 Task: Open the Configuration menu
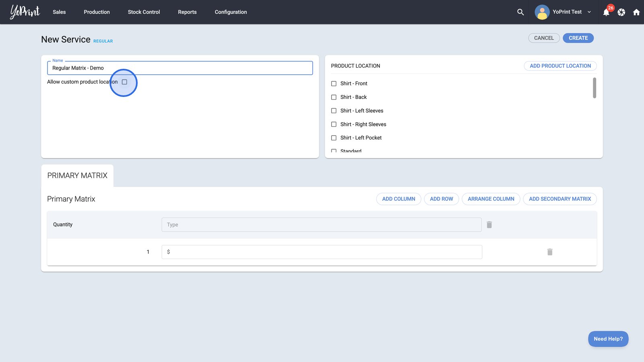231,12
